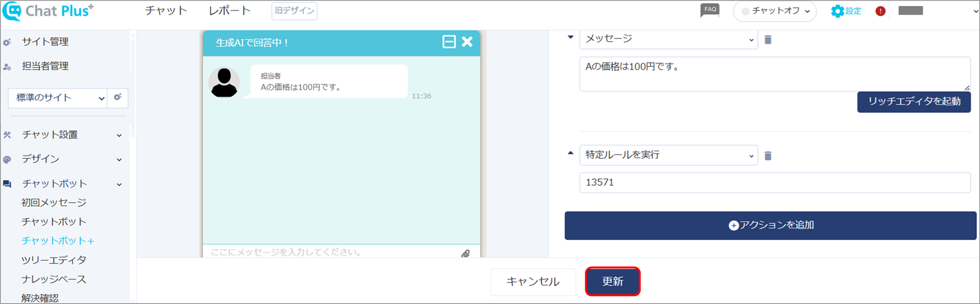Move the 特定ルールを実行 action up with arrow
This screenshot has height=304, width=980.
tap(570, 153)
